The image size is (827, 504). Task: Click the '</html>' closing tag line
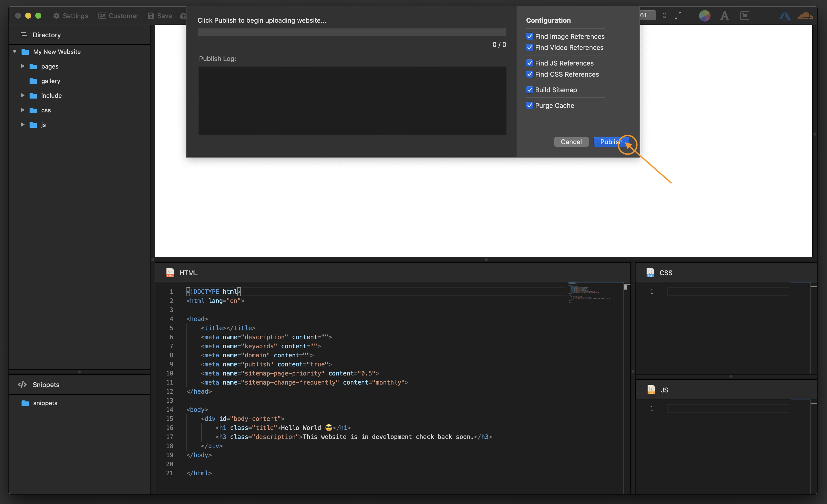199,473
